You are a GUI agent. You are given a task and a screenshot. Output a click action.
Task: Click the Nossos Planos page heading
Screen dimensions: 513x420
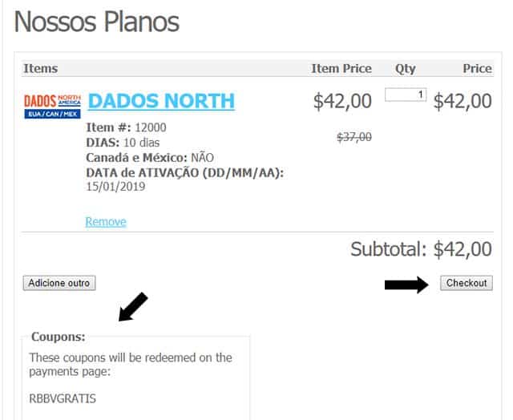pos(97,22)
